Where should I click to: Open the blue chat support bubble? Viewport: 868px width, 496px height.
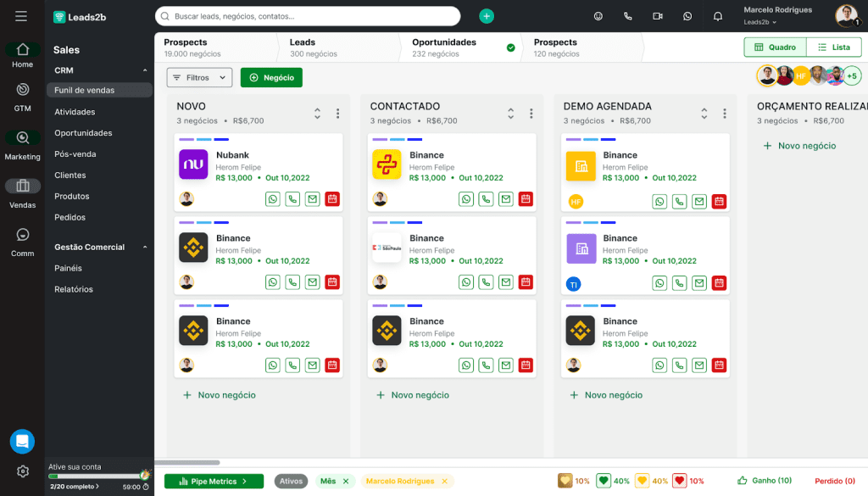pyautogui.click(x=22, y=441)
